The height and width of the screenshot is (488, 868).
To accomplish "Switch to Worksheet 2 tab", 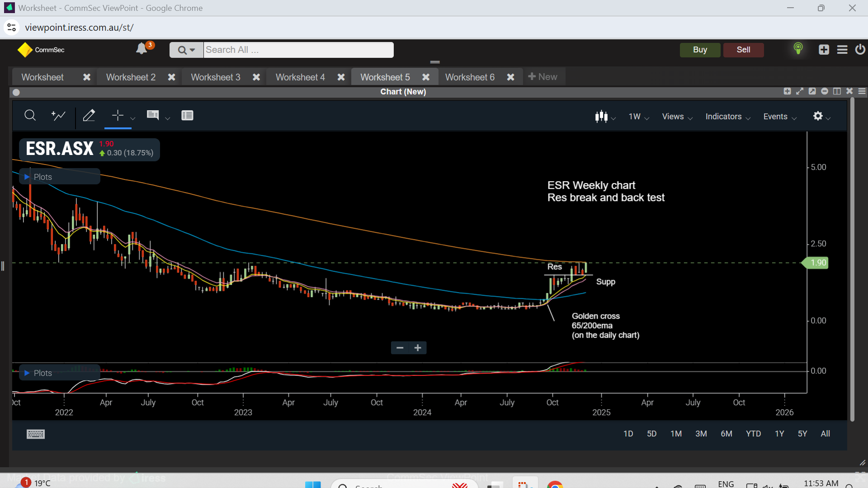I will 131,77.
